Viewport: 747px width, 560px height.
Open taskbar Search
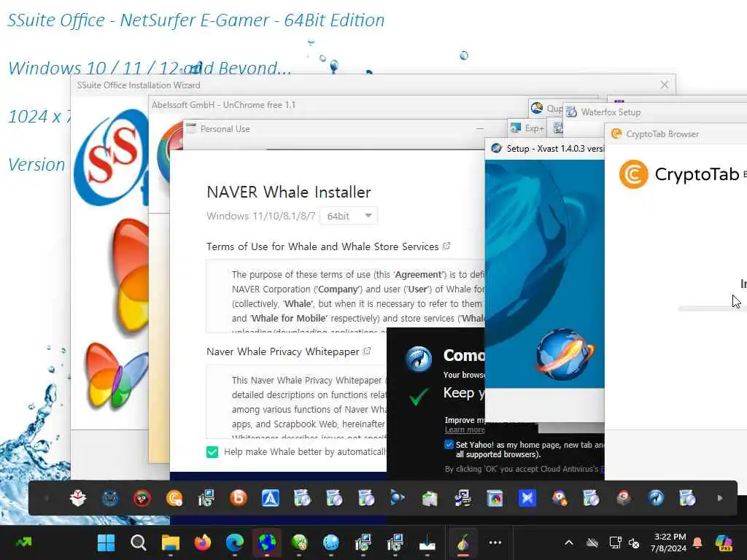[138, 542]
